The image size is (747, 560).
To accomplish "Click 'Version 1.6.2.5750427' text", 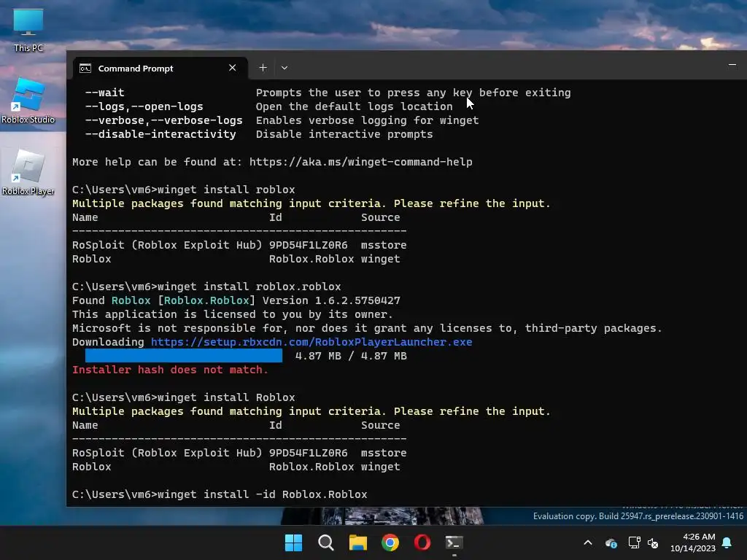I will 331,300.
